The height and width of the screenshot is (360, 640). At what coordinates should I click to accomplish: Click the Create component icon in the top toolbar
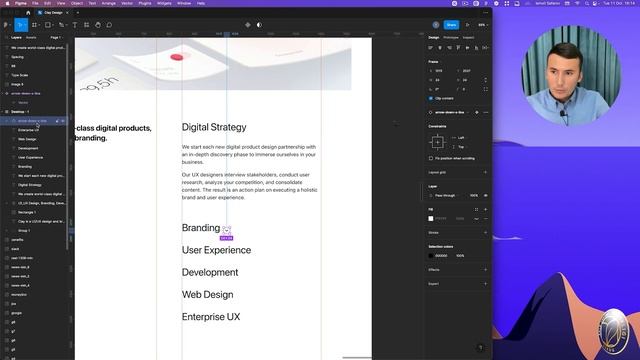pyautogui.click(x=248, y=25)
